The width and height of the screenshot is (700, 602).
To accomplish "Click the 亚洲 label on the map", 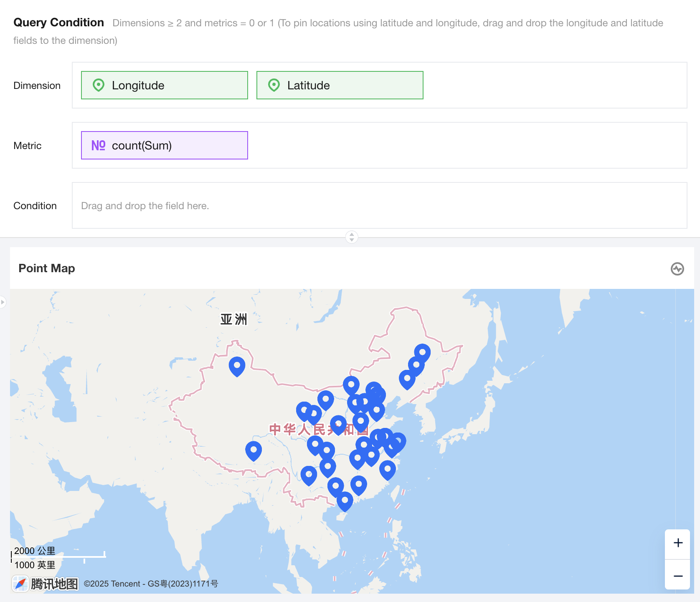I will [233, 319].
